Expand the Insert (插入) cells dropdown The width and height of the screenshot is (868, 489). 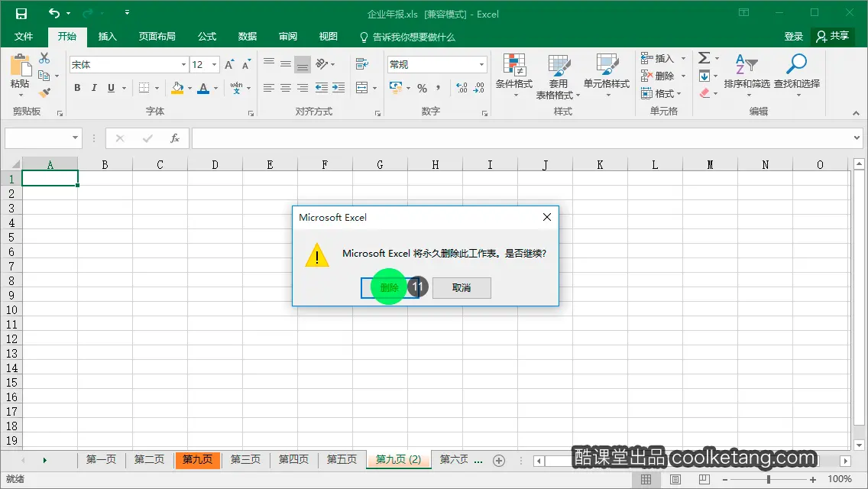pos(684,58)
